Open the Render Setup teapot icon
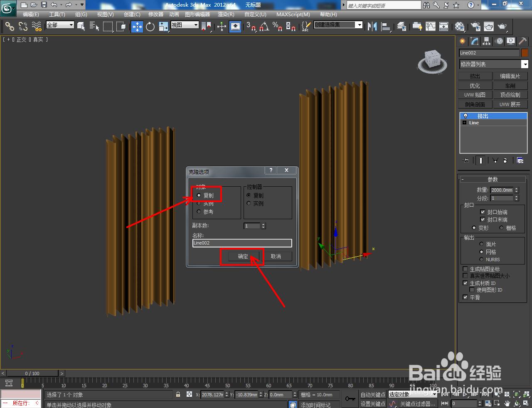The height and width of the screenshot is (408, 532). tap(475, 26)
